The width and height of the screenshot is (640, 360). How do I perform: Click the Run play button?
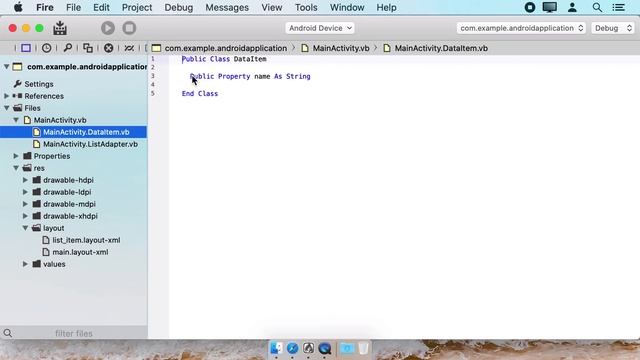108,28
